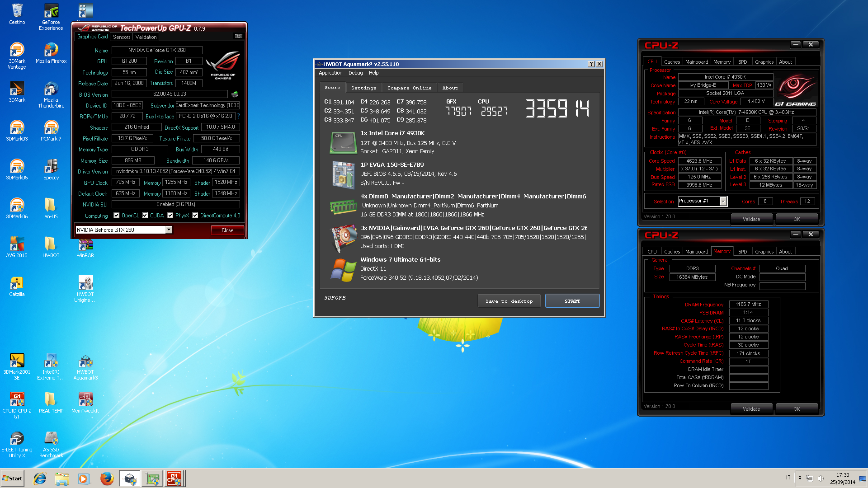
Task: Open the Bus Interface question mark help
Action: [x=238, y=116]
